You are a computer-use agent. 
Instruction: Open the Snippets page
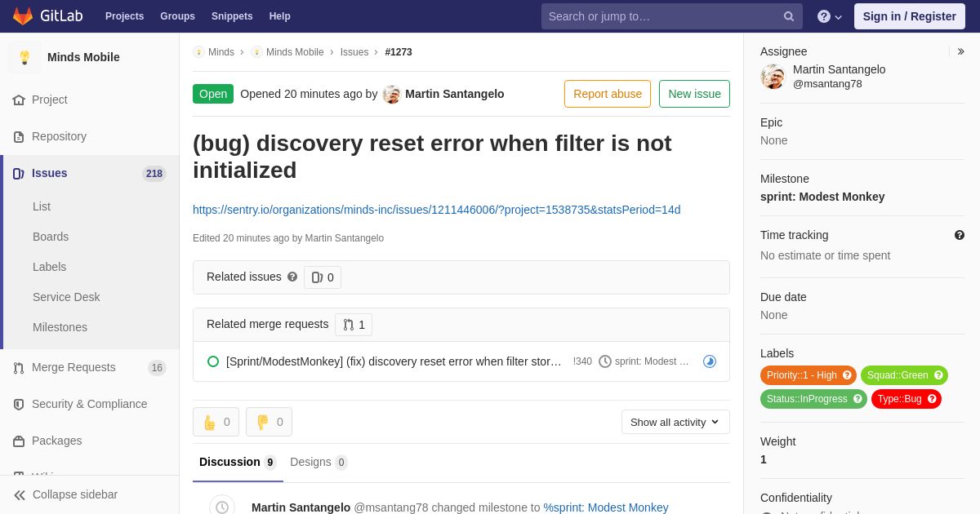232,16
